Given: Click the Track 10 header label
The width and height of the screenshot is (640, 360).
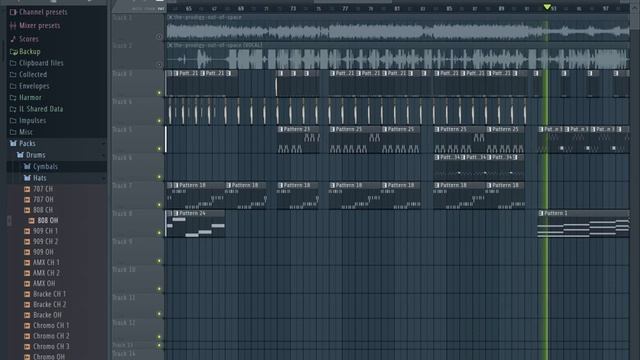Looking at the screenshot, I should point(124,270).
